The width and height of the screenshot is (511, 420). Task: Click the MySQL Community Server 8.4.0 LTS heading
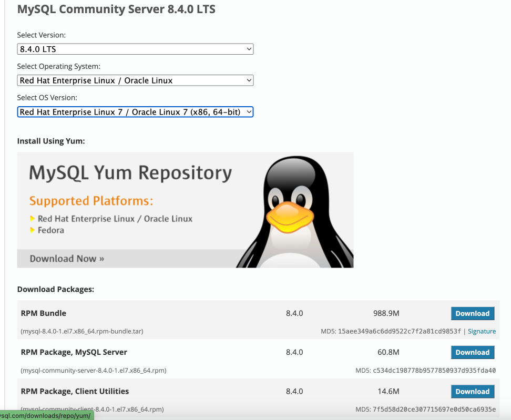pyautogui.click(x=116, y=9)
